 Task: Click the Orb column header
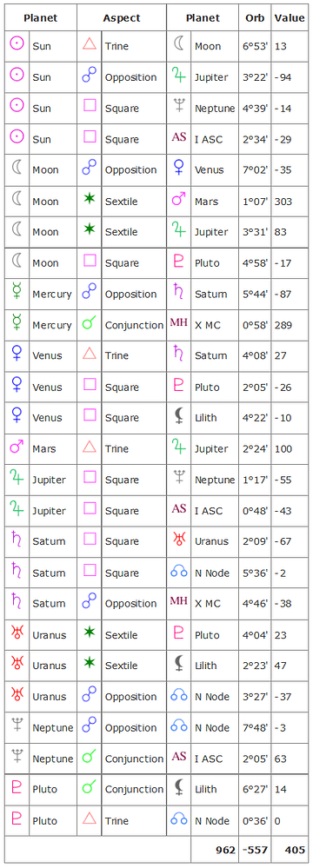coord(255,17)
